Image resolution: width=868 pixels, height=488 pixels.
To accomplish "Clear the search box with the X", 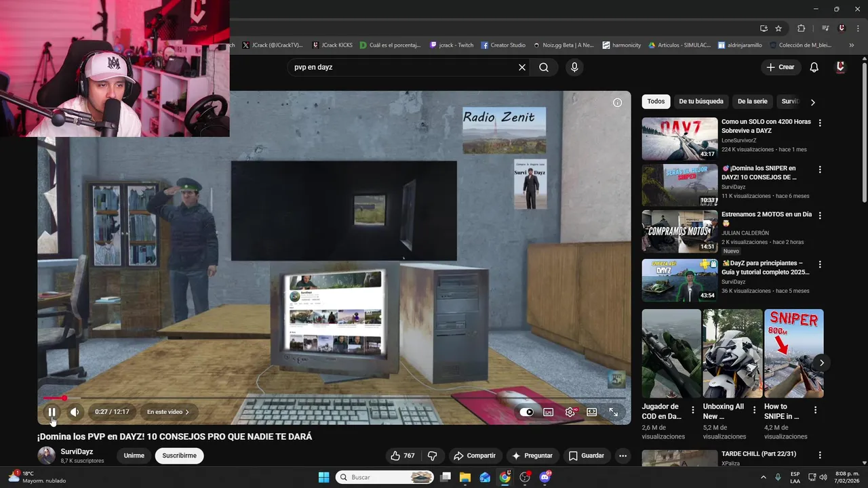I will click(522, 67).
